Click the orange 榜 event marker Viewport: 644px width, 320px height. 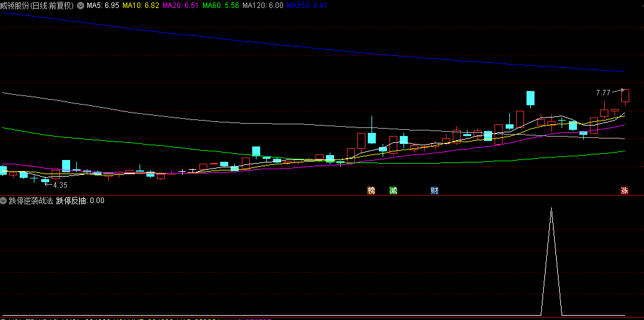(x=372, y=190)
